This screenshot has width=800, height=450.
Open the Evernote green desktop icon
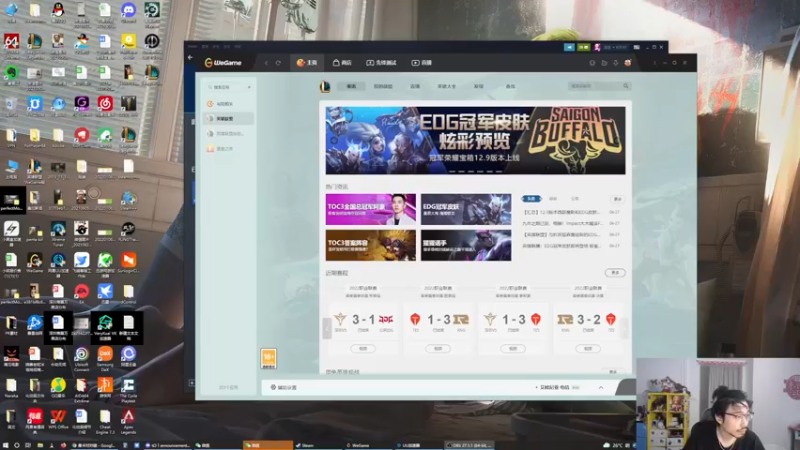click(11, 74)
